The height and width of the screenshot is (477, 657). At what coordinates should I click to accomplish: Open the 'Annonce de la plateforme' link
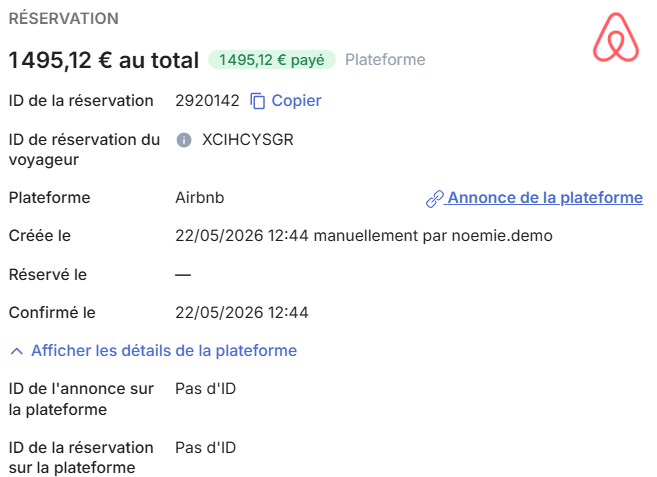tap(545, 198)
